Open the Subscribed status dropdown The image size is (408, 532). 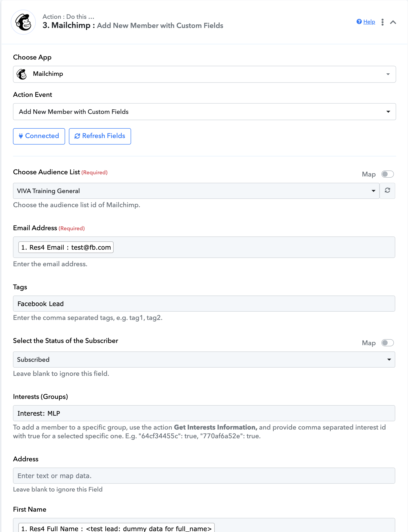[204, 360]
